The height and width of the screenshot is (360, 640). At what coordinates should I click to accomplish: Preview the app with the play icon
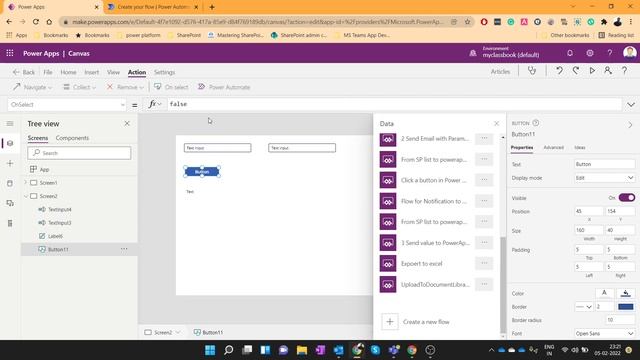[x=592, y=71]
